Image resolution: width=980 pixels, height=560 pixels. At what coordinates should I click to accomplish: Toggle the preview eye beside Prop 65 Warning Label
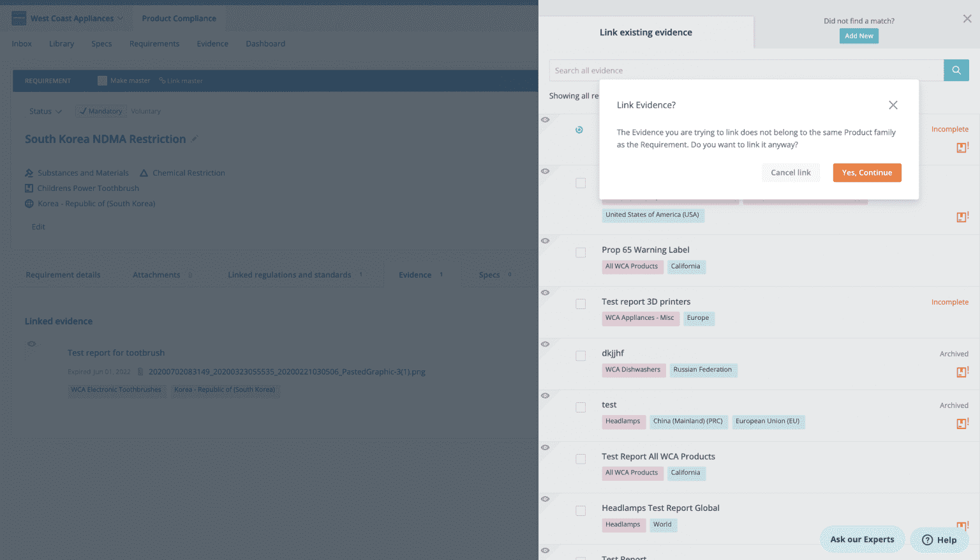coord(546,241)
